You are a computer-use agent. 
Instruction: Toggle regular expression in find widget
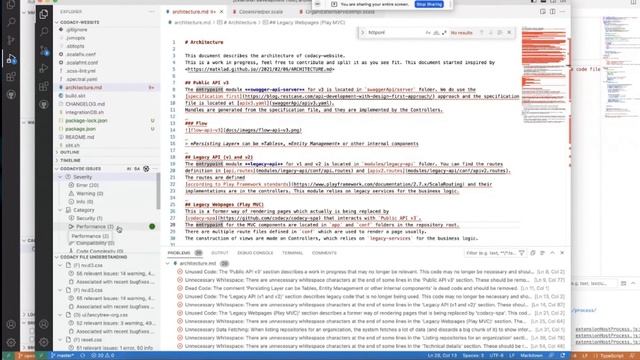[444, 32]
